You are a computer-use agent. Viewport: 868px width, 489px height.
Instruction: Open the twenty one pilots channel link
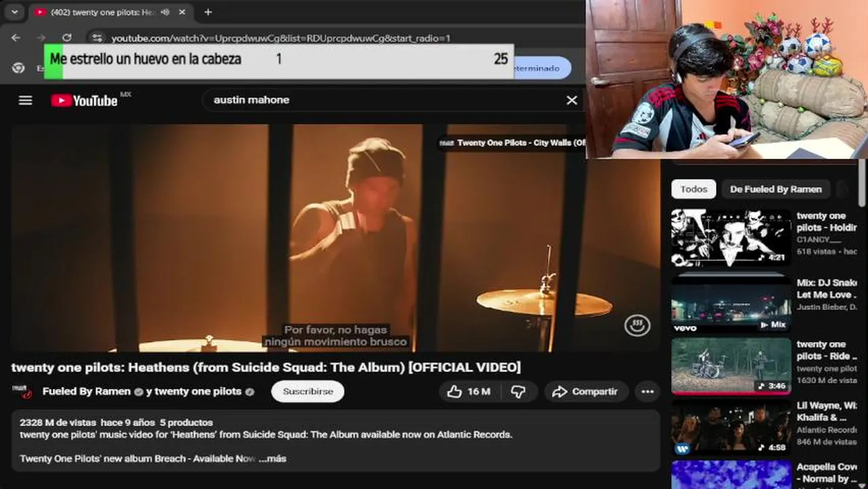pos(198,391)
